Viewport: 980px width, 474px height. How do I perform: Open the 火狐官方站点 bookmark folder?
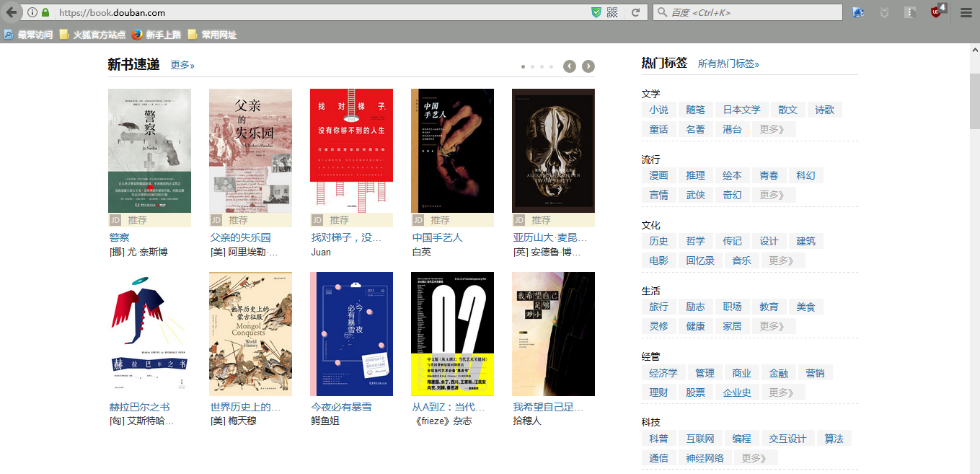(92, 35)
